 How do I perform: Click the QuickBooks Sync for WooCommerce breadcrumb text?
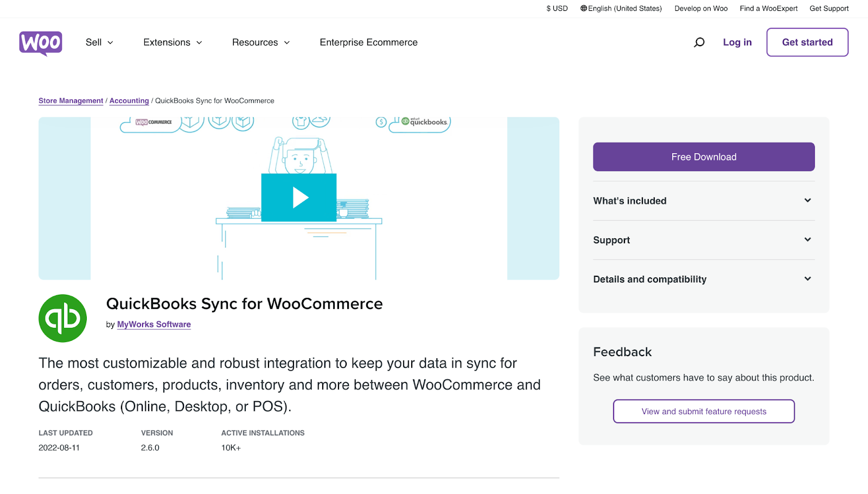215,101
